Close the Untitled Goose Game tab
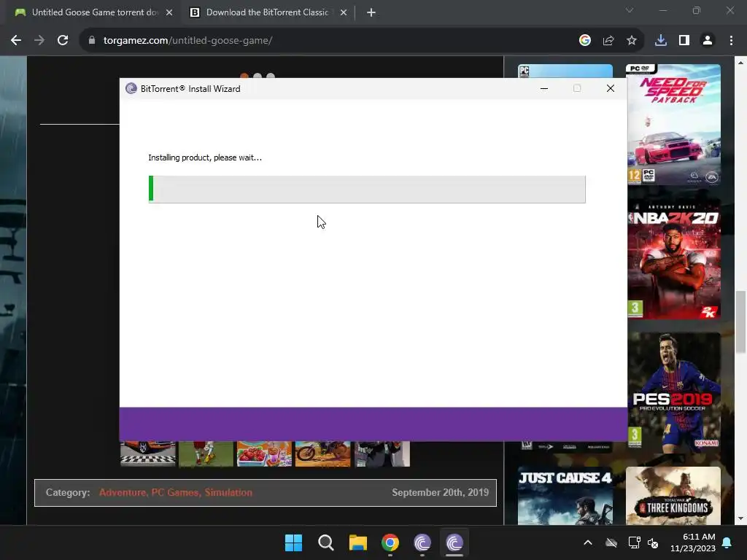 169,13
